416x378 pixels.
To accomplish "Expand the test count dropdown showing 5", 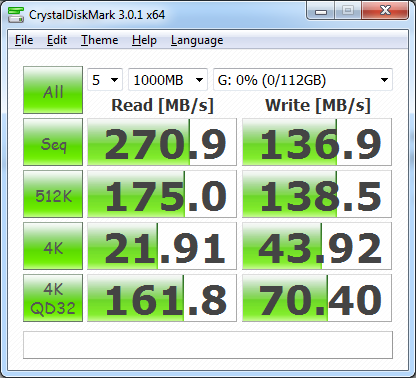I will point(105,80).
